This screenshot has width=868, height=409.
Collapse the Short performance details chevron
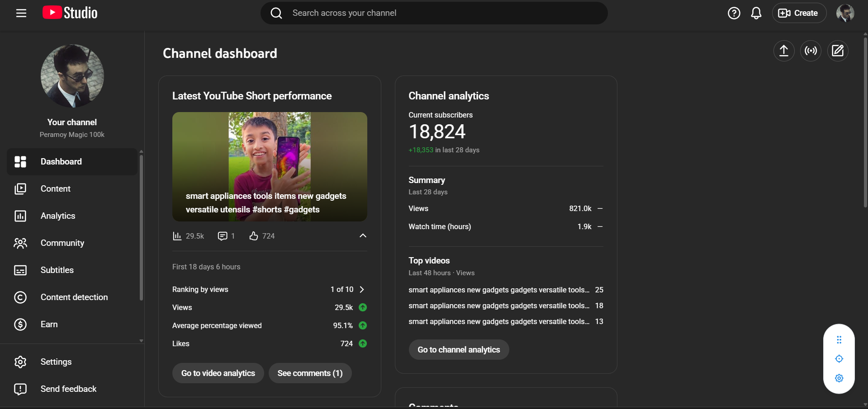(363, 235)
